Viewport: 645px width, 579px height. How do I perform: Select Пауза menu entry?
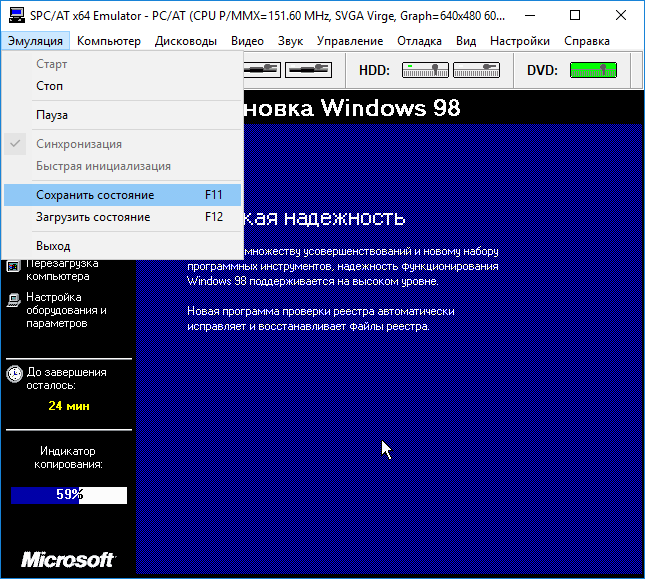pos(122,115)
